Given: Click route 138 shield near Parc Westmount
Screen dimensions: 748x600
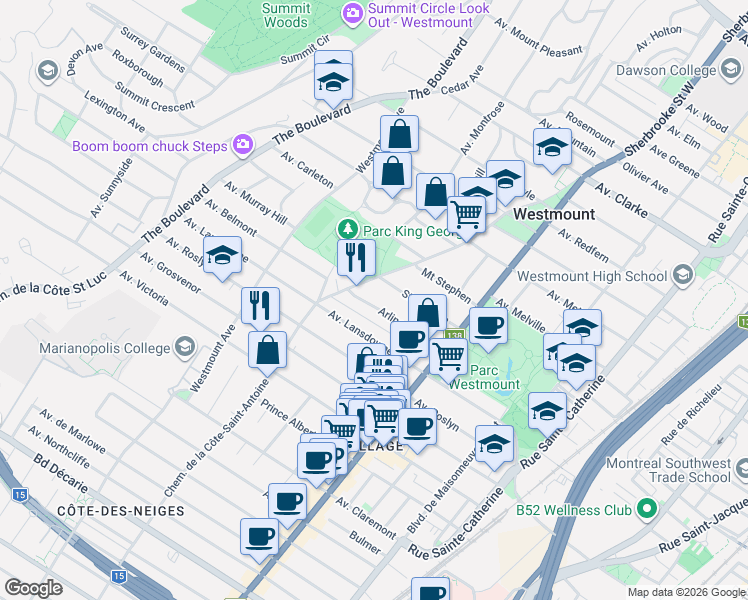Looking at the screenshot, I should pyautogui.click(x=456, y=335).
